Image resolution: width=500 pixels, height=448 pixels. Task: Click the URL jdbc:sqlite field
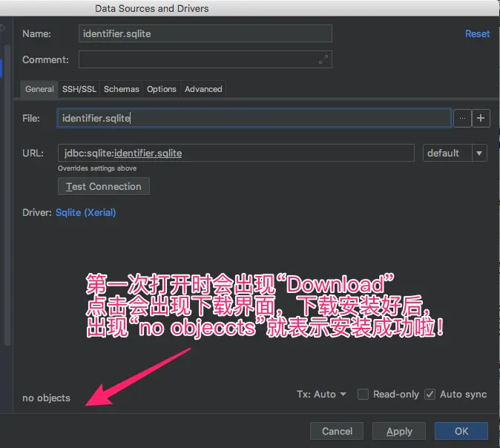pos(236,153)
